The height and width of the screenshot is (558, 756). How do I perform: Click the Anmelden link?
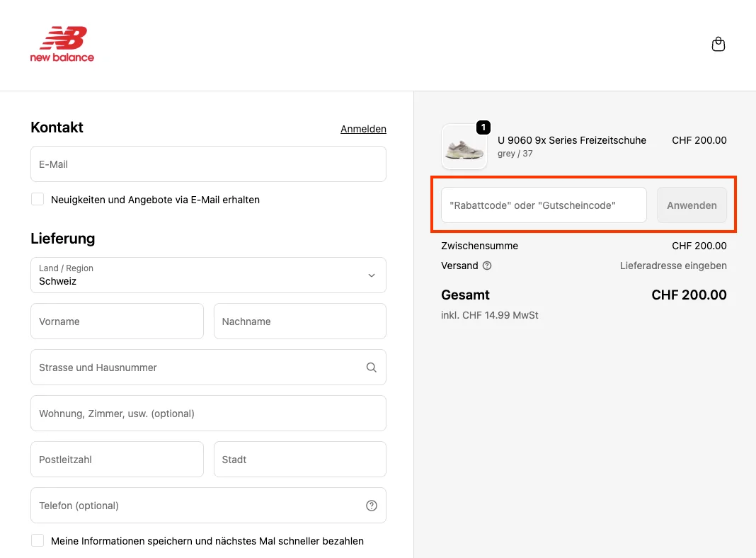pyautogui.click(x=363, y=129)
